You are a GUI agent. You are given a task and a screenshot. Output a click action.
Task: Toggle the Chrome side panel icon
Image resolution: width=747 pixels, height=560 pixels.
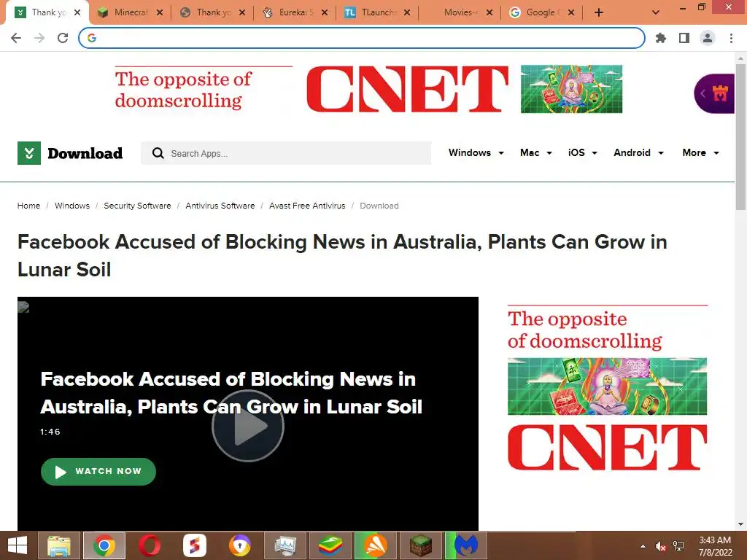(x=684, y=38)
